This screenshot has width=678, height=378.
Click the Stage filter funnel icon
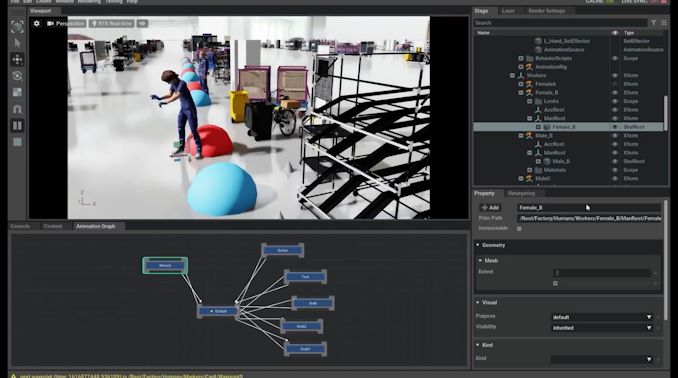click(654, 22)
